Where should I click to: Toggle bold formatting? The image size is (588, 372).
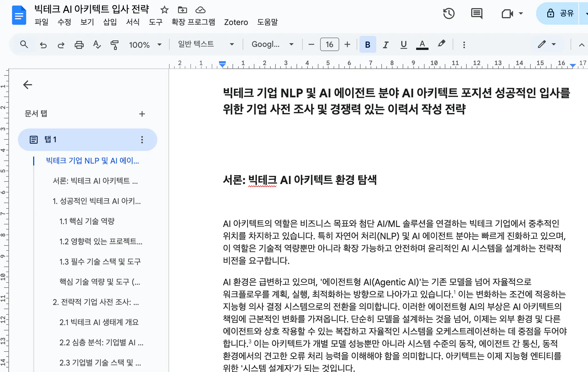point(368,44)
